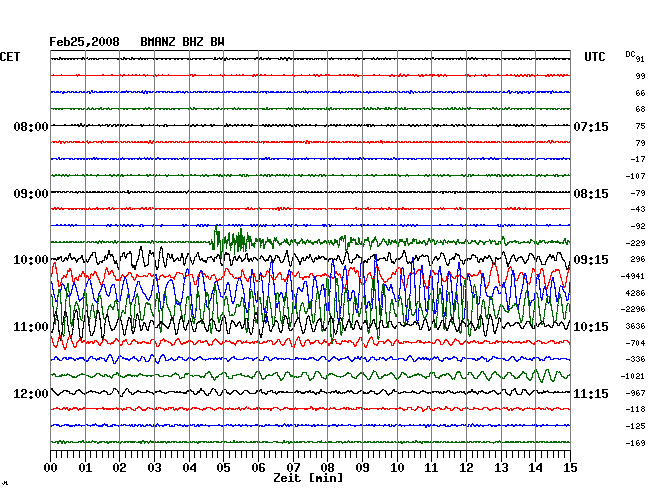Viewport: 650px width, 494px height.
Task: Click minute axis tick label 08
Action: 327,467
